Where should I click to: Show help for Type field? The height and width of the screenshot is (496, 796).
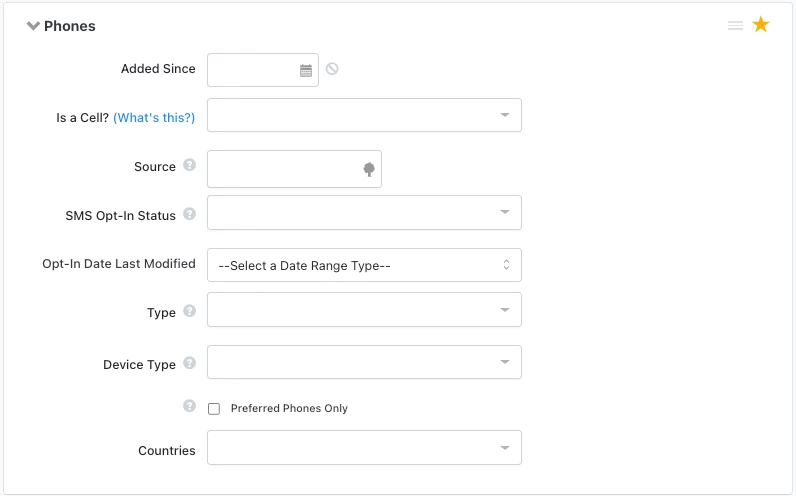189,311
